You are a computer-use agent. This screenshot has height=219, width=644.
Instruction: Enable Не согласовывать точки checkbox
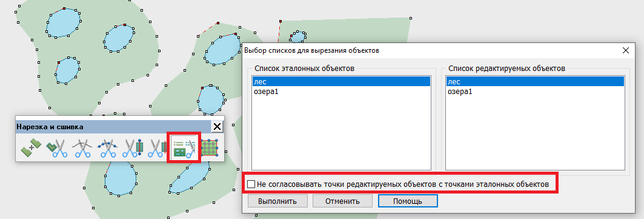[x=251, y=184]
